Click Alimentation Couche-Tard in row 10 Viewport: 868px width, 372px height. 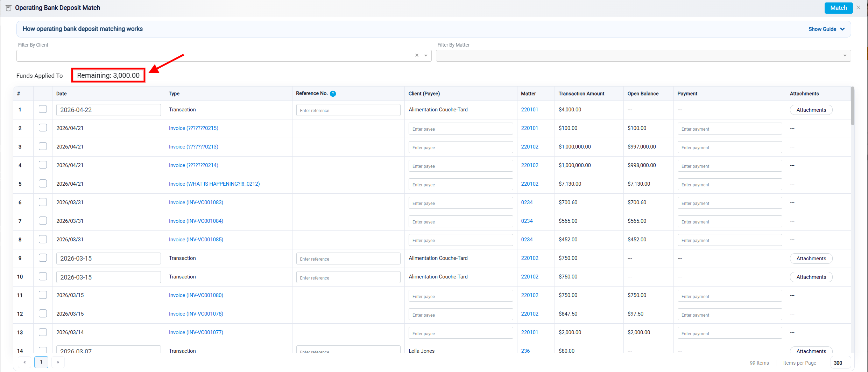click(x=438, y=277)
